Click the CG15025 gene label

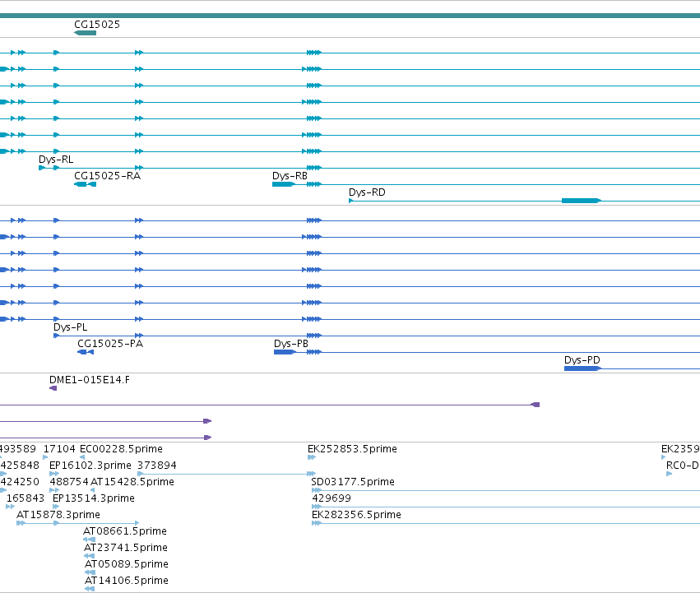pyautogui.click(x=97, y=24)
